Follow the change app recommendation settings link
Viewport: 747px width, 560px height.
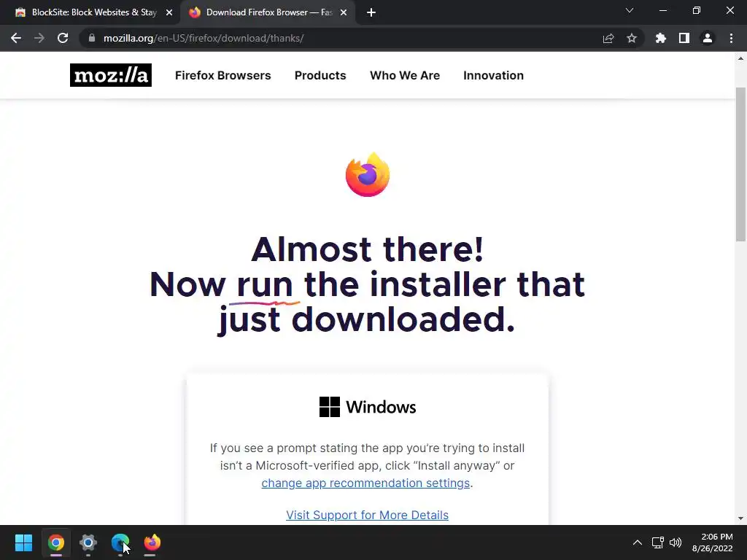[365, 483]
